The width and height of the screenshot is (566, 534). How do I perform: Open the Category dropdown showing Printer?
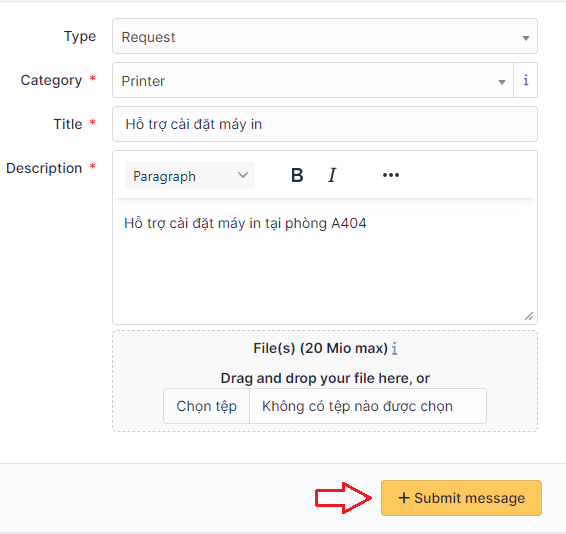click(x=313, y=80)
